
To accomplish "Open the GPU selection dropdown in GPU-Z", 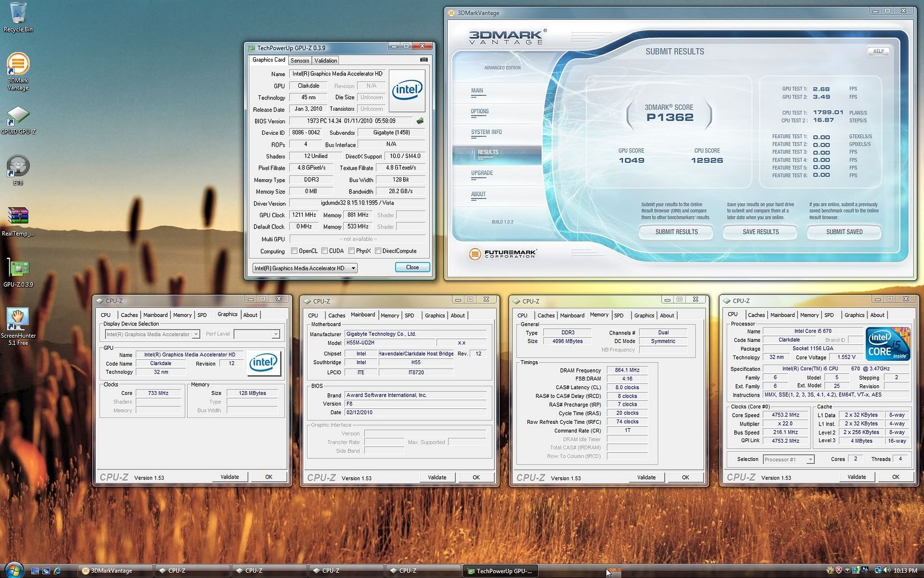I will 304,268.
